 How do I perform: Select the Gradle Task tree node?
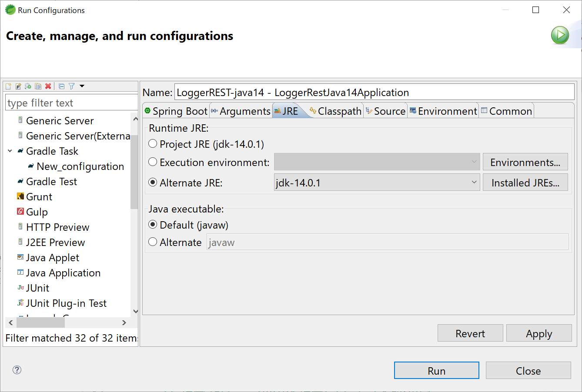[52, 151]
